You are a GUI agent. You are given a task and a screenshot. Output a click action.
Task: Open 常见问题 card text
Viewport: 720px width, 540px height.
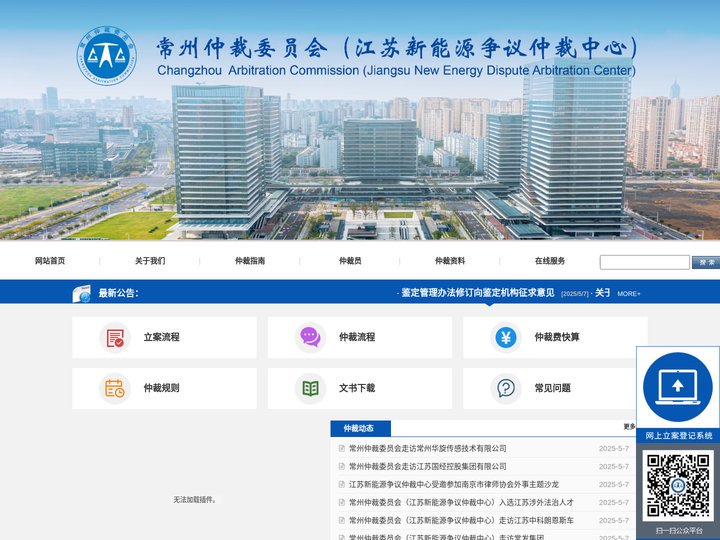click(x=552, y=388)
